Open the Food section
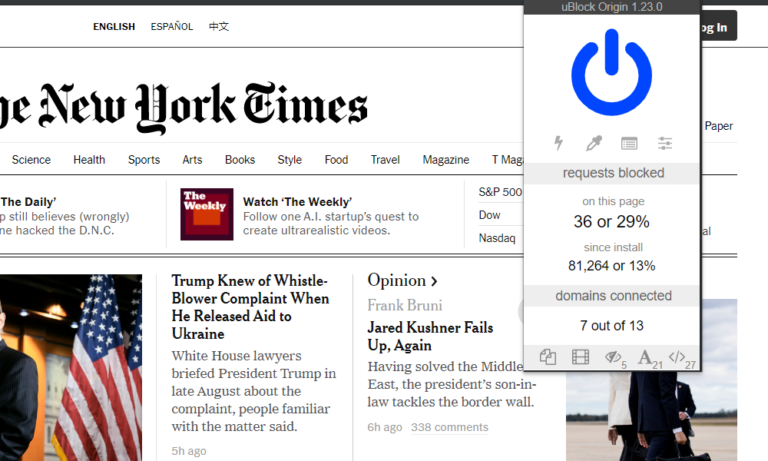The width and height of the screenshot is (768, 461). 336,160
